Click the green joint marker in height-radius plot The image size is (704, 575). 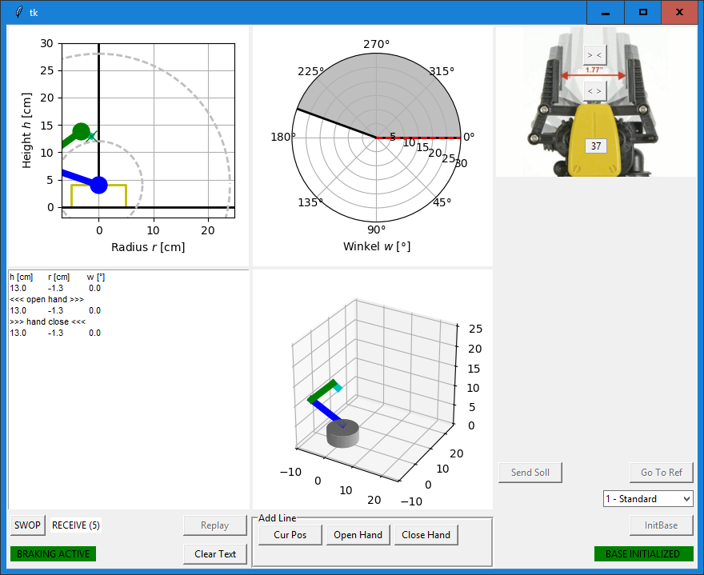pyautogui.click(x=81, y=132)
